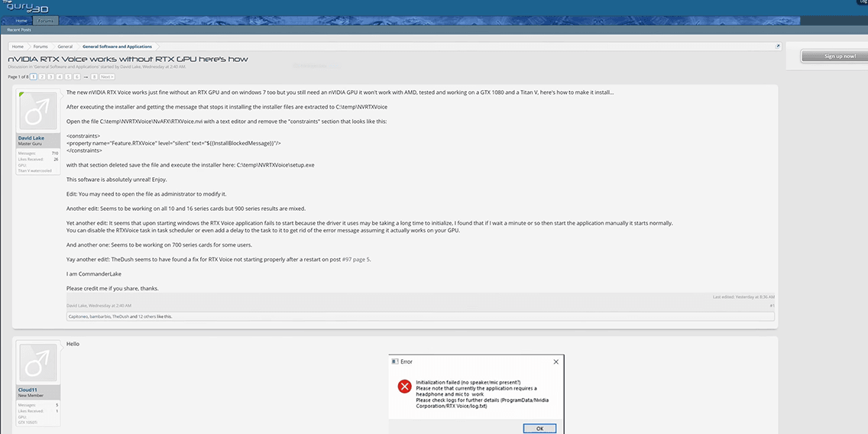Click the Hello text in the second post
The width and height of the screenshot is (868, 434).
coord(73,344)
